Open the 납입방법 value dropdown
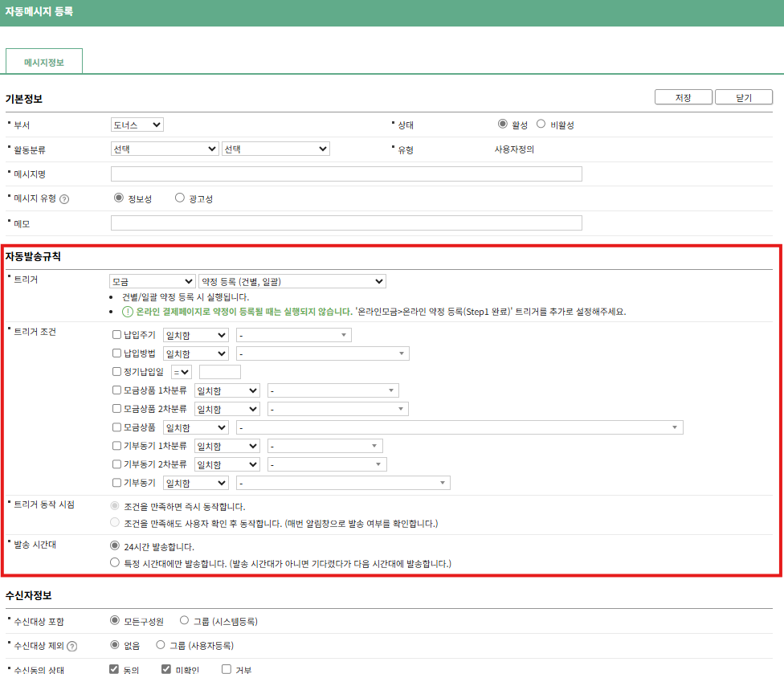The image size is (784, 674). tap(323, 353)
